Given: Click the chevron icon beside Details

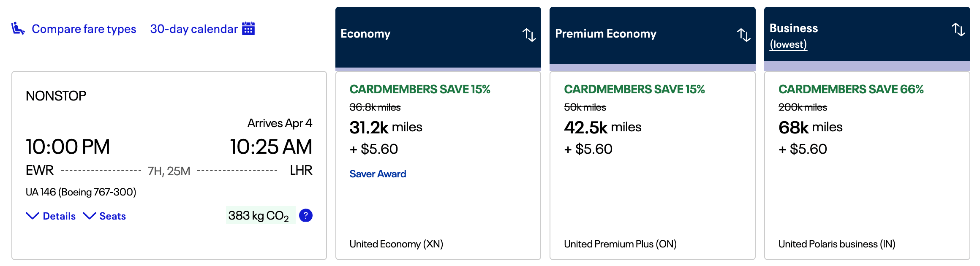Looking at the screenshot, I should (33, 216).
